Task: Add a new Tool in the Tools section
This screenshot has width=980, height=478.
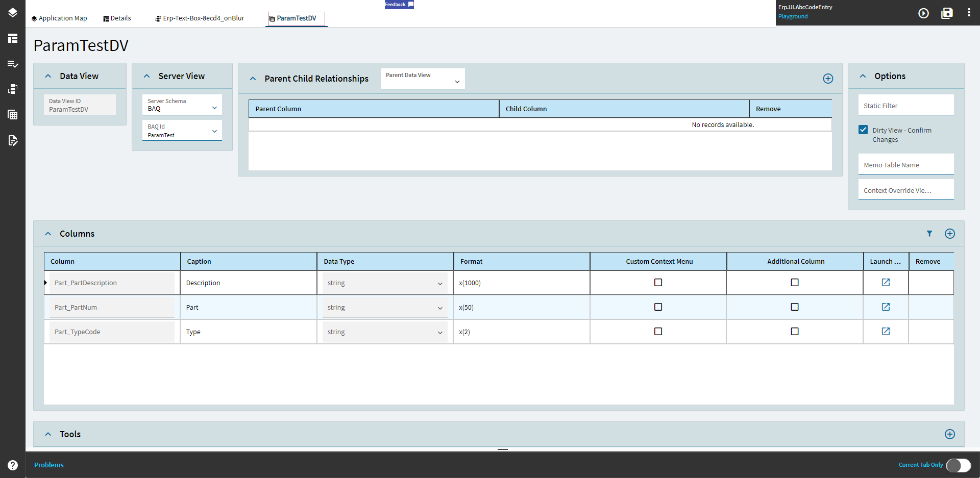Action: [950, 434]
